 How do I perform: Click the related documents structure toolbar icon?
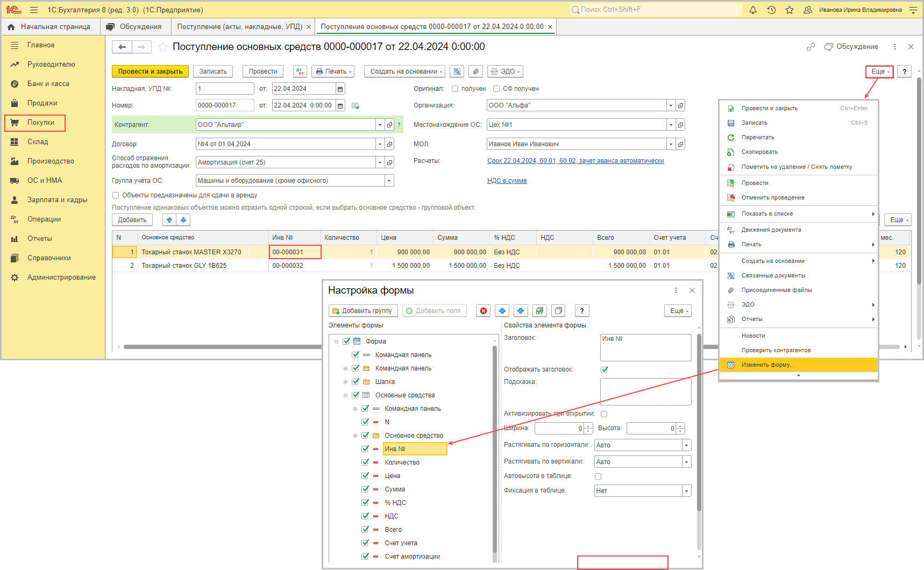[457, 72]
